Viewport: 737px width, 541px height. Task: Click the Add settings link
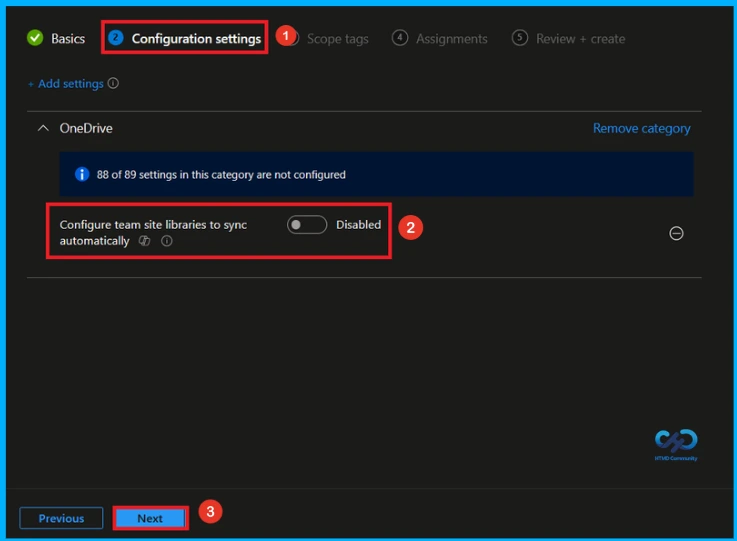(x=65, y=84)
